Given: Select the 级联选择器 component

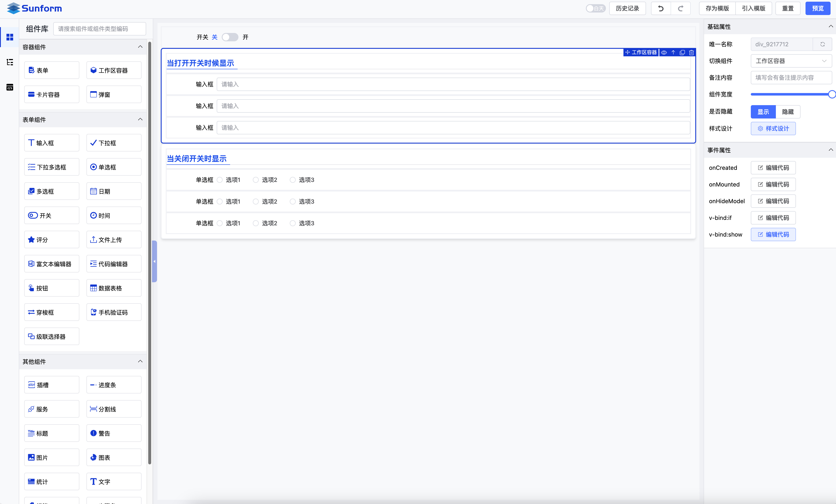Looking at the screenshot, I should [x=52, y=336].
